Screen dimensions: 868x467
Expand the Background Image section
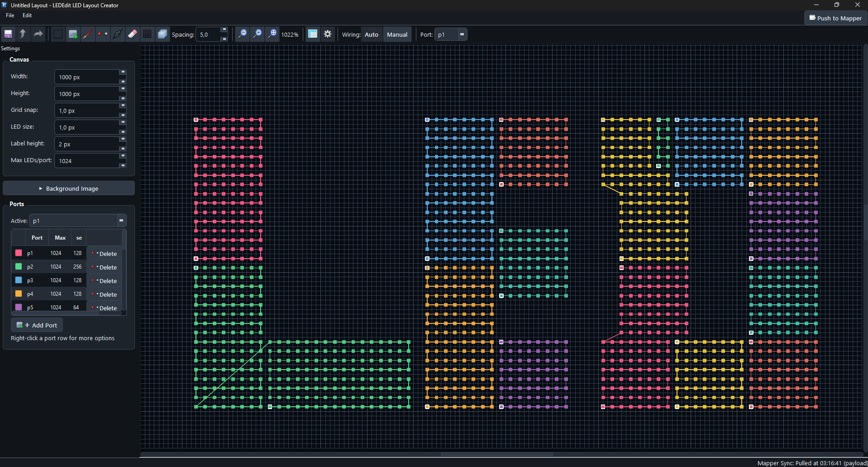pyautogui.click(x=69, y=188)
